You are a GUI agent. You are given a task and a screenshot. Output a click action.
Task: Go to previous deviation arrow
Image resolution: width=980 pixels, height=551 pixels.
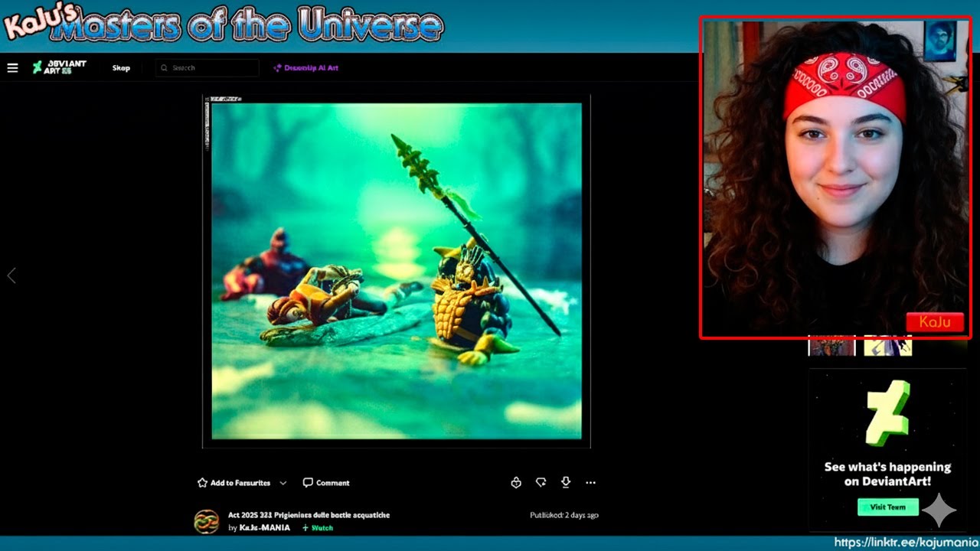tap(11, 275)
